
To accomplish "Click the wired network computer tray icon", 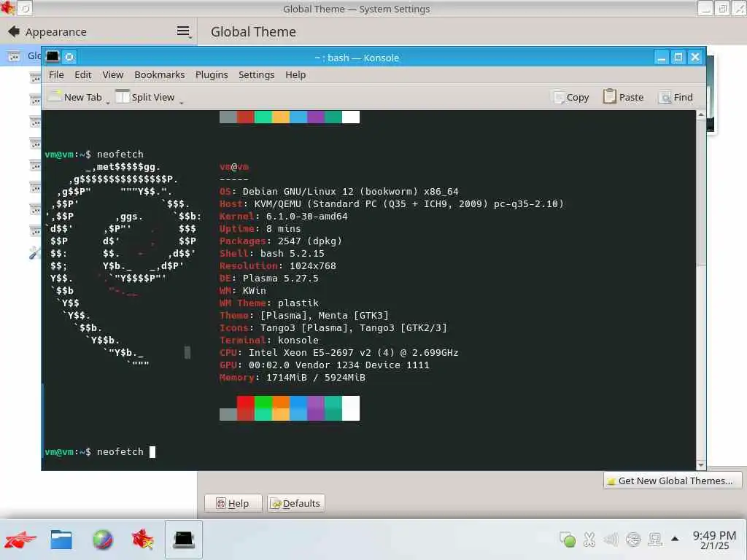I will (655, 539).
